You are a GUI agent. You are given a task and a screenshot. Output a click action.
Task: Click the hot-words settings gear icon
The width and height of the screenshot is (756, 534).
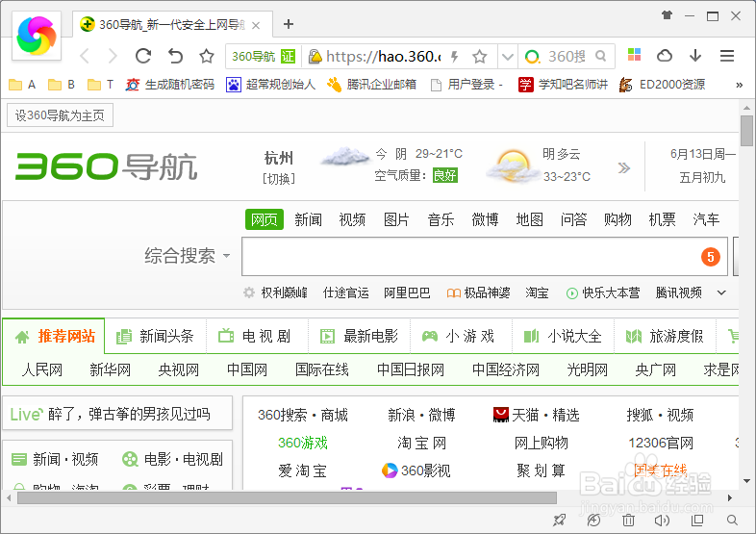pos(249,292)
